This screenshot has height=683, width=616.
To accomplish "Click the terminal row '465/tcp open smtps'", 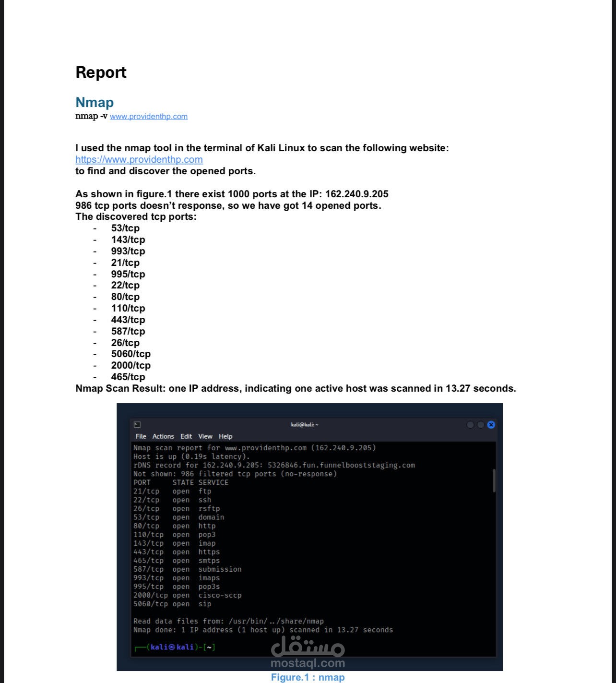I will point(177,560).
